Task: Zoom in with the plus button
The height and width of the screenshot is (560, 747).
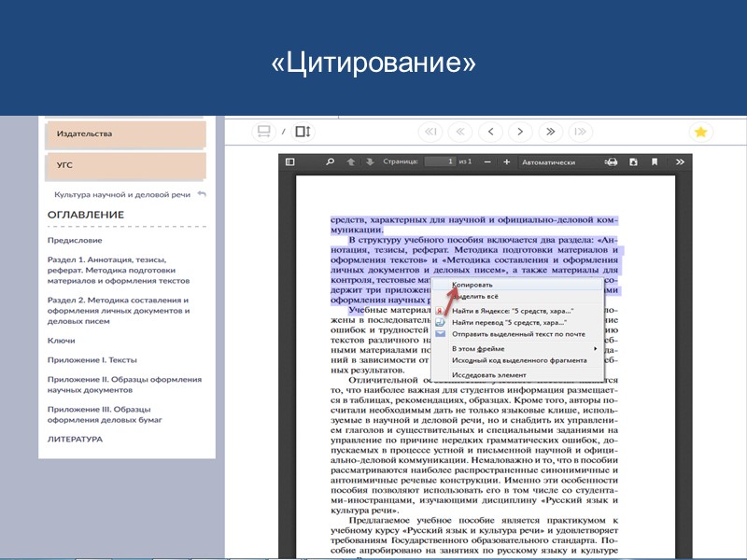Action: 506,161
